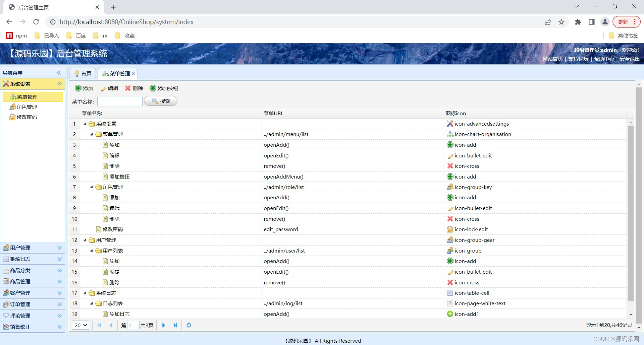Select the pencil 编辑 edit icon
Image resolution: width=644 pixels, height=345 pixels.
point(104,88)
